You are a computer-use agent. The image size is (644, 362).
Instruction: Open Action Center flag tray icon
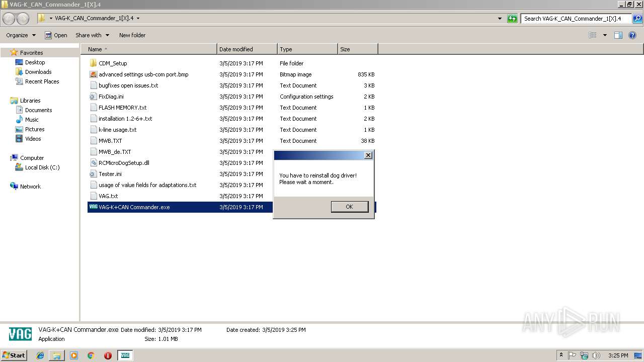[x=572, y=355]
